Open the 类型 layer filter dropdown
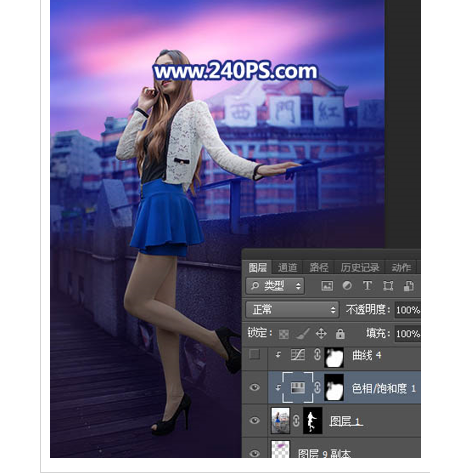Screen dimensions: 451x473 coord(275,286)
